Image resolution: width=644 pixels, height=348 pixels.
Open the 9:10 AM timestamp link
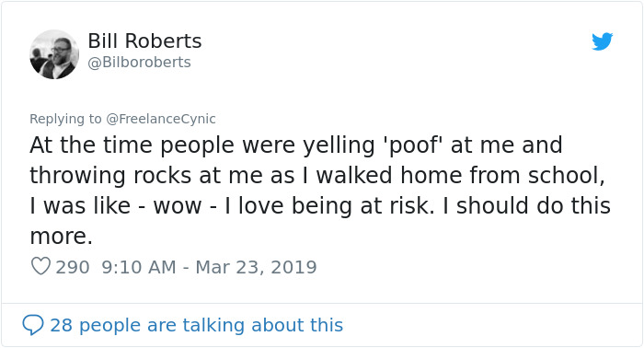point(139,267)
